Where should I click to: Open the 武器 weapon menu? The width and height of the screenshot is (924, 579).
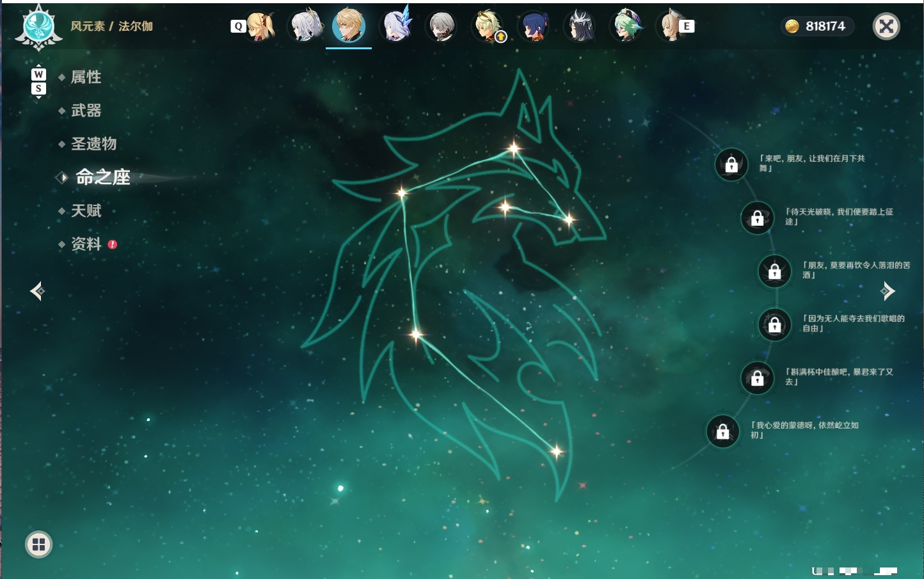[x=86, y=111]
